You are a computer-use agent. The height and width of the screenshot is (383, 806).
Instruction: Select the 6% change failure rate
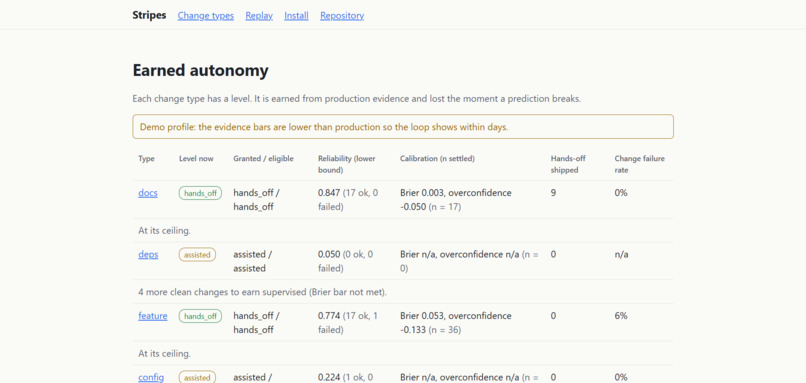point(621,316)
